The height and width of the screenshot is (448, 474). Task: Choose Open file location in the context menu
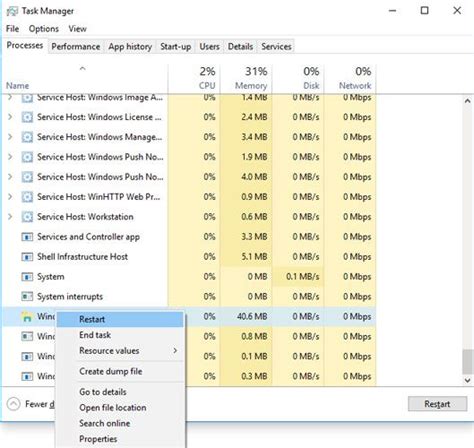(x=120, y=408)
